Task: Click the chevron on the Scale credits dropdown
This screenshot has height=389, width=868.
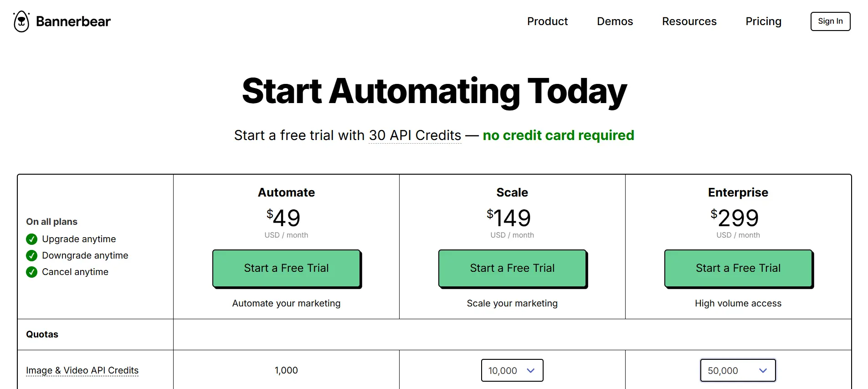Action: pyautogui.click(x=531, y=370)
